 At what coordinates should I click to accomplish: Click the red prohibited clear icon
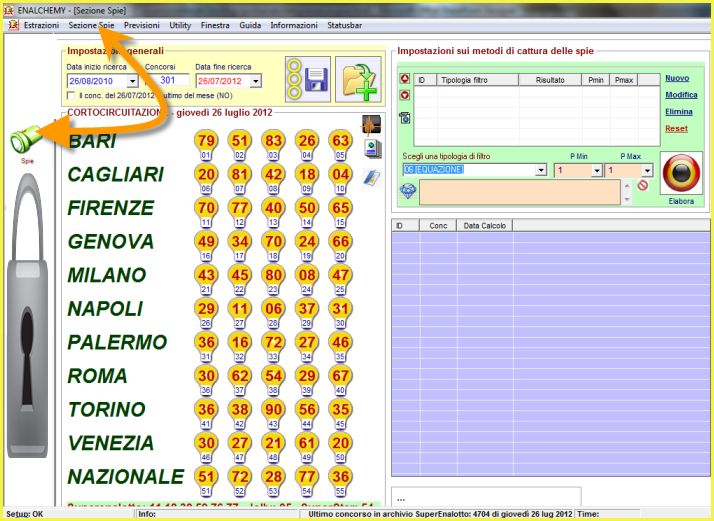point(643,185)
